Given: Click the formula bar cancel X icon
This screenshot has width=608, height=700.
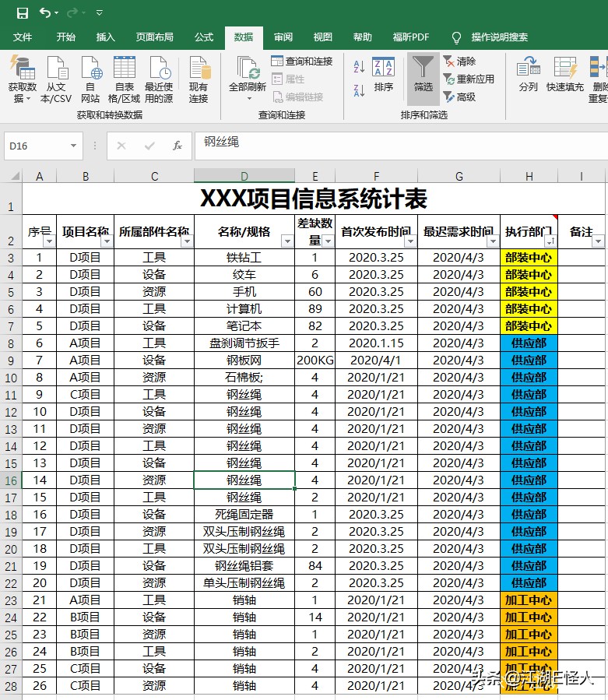Looking at the screenshot, I should [x=121, y=146].
